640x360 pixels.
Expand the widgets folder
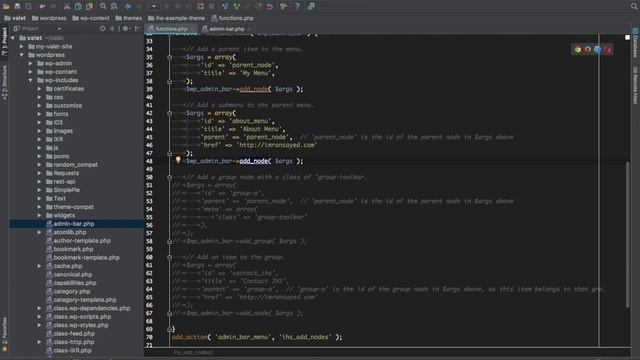(40, 216)
